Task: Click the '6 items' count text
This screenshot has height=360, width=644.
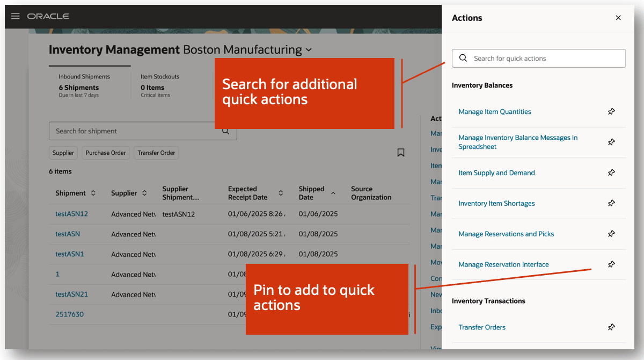Action: click(x=60, y=171)
